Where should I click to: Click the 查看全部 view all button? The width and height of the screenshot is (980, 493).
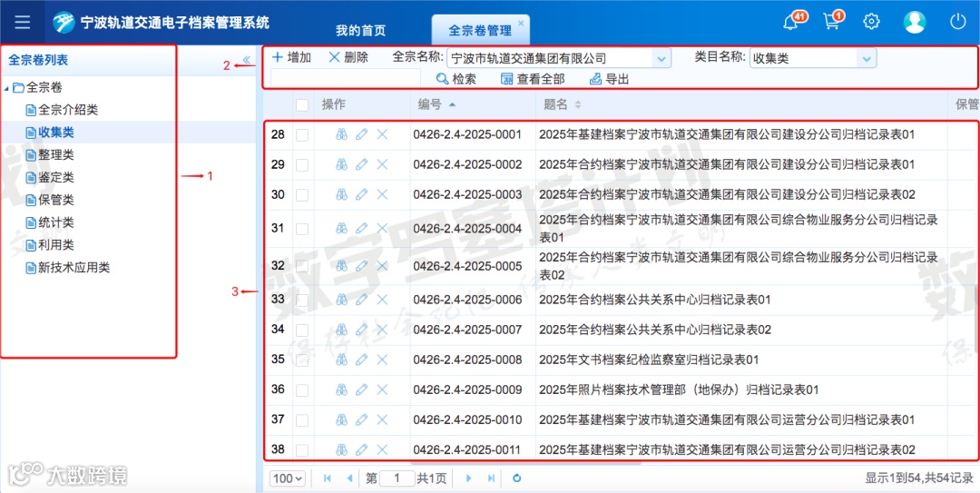[534, 79]
